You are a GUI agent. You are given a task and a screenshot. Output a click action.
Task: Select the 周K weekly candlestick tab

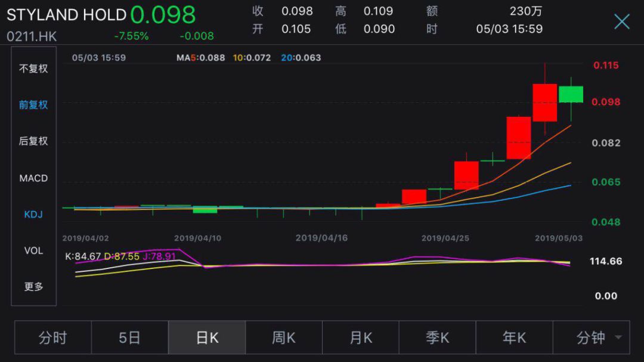(x=284, y=338)
